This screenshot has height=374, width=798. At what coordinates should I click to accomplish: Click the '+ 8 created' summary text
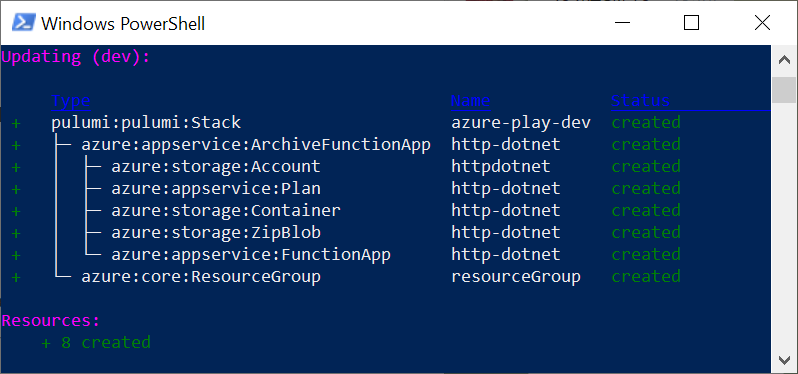point(96,342)
